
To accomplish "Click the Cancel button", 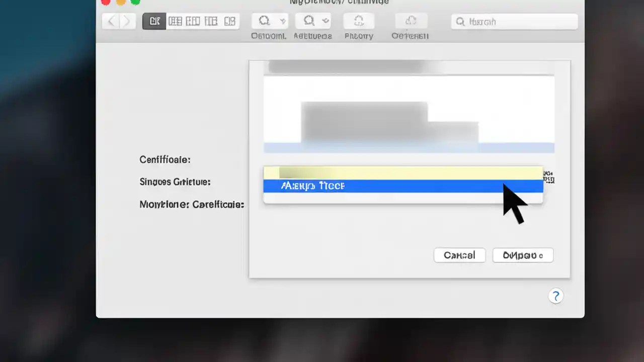I will click(x=459, y=255).
